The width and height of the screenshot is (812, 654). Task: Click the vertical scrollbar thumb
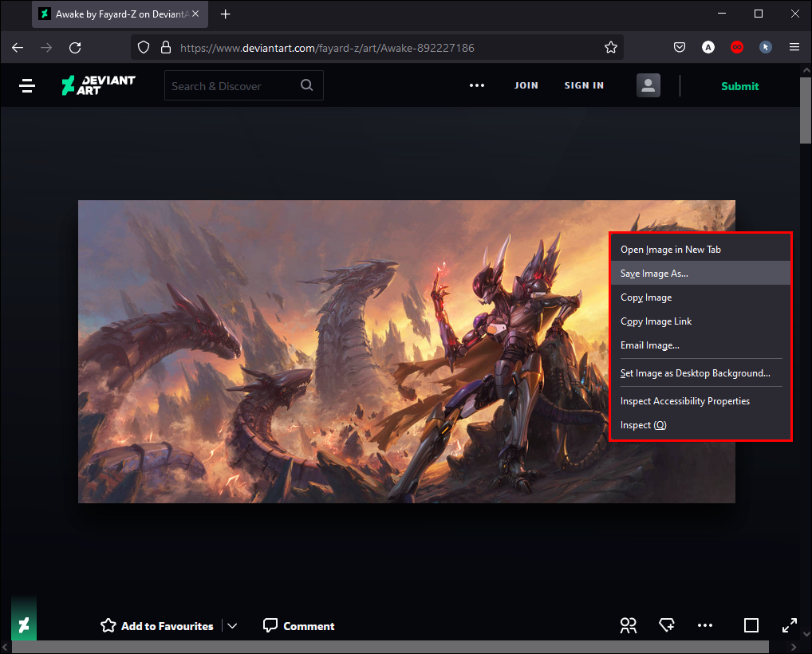pyautogui.click(x=806, y=110)
